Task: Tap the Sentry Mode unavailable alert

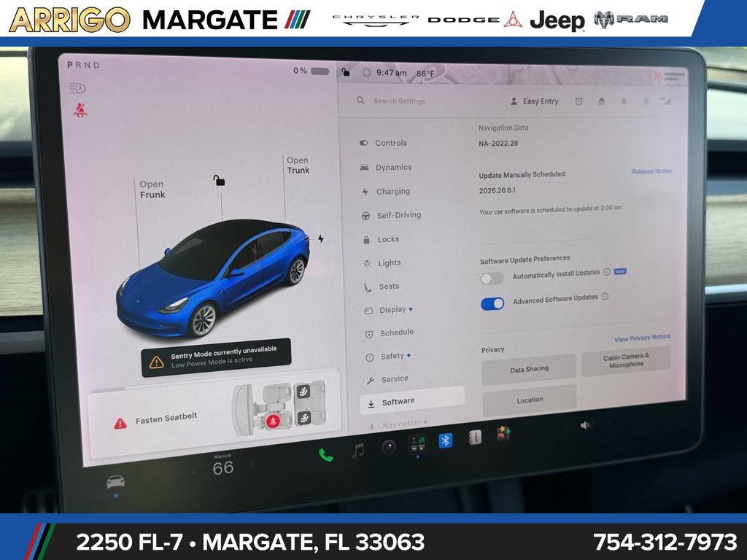Action: (x=216, y=357)
